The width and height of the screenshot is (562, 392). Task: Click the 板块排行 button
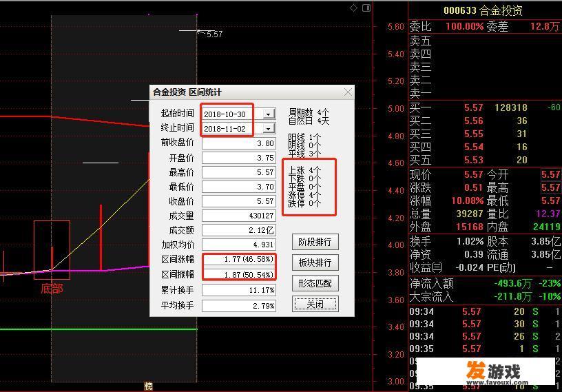(x=315, y=263)
